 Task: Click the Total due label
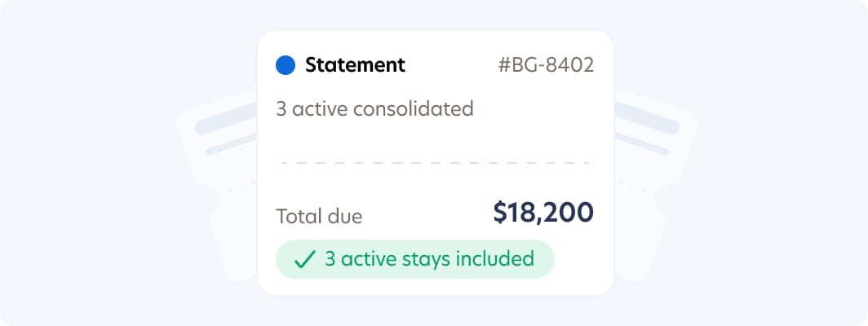pyautogui.click(x=320, y=217)
